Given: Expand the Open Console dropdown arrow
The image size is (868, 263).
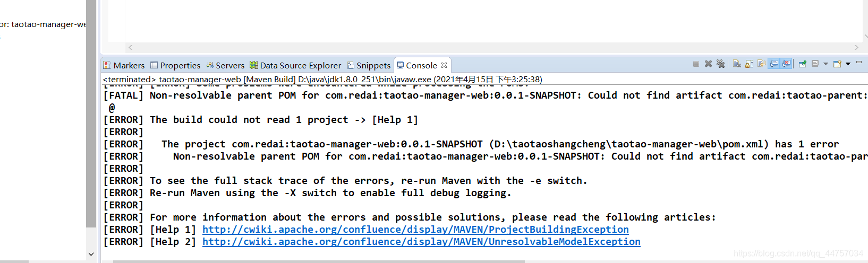Looking at the screenshot, I should pos(848,64).
